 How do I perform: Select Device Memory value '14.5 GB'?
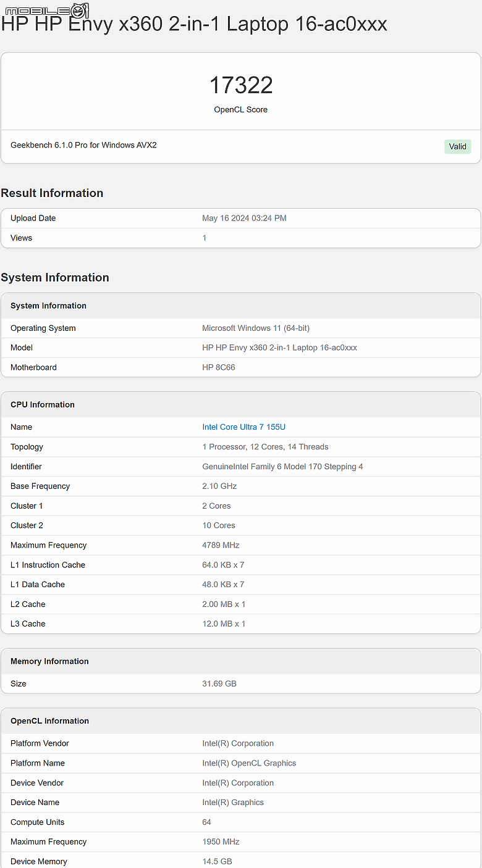click(217, 862)
